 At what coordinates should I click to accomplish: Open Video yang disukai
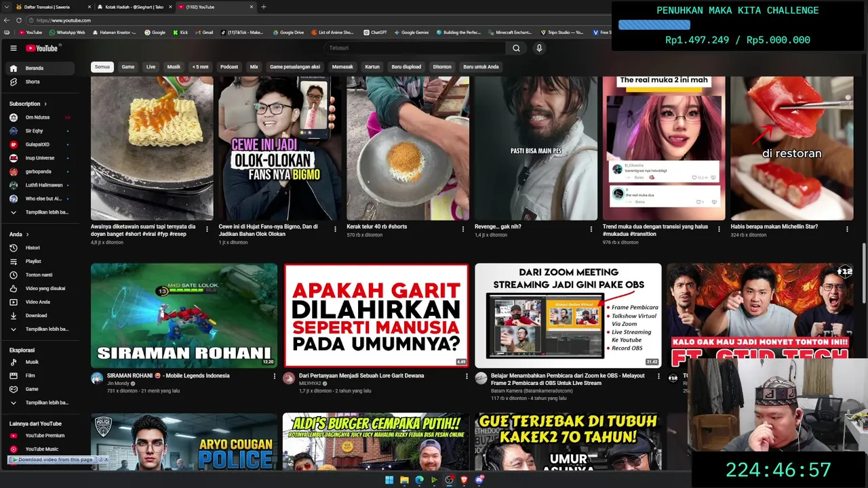tap(40, 289)
